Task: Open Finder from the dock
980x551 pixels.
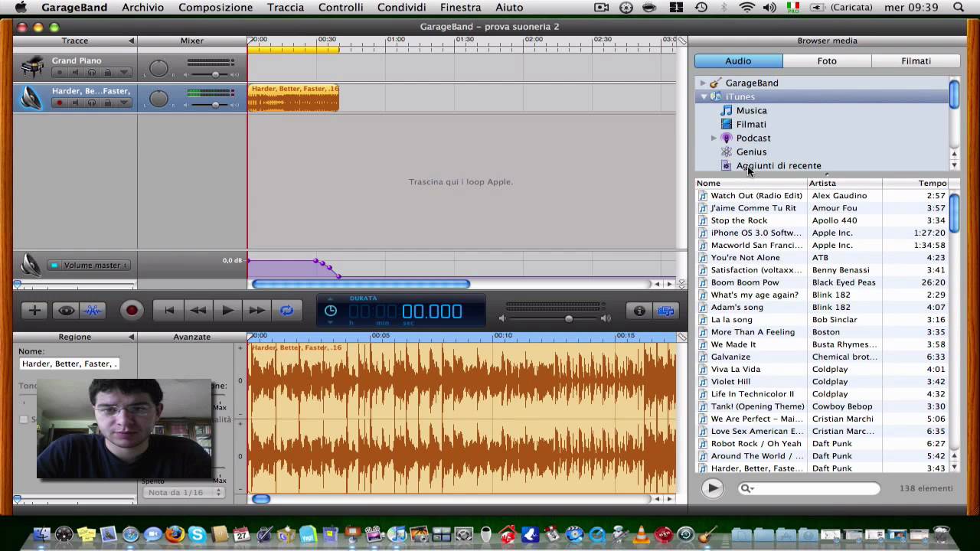Action: 42,534
